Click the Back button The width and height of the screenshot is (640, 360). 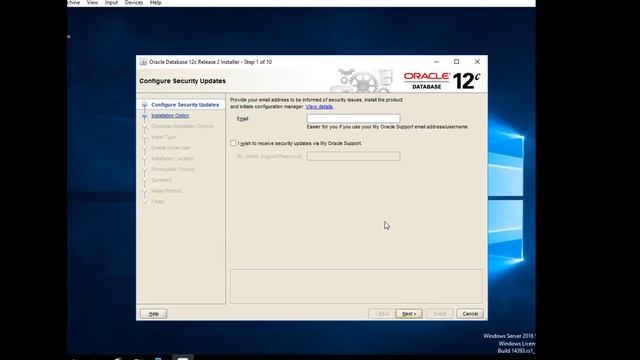(x=382, y=313)
